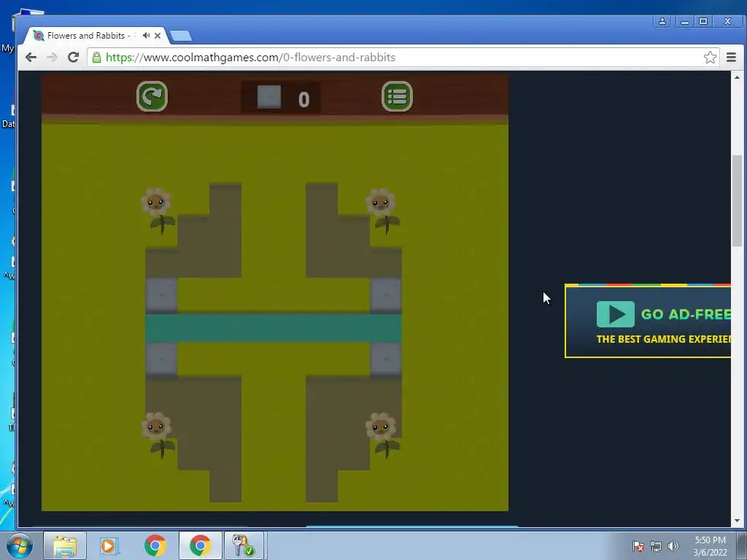The image size is (747, 560).
Task: Open the game level list menu icon
Action: point(397,96)
